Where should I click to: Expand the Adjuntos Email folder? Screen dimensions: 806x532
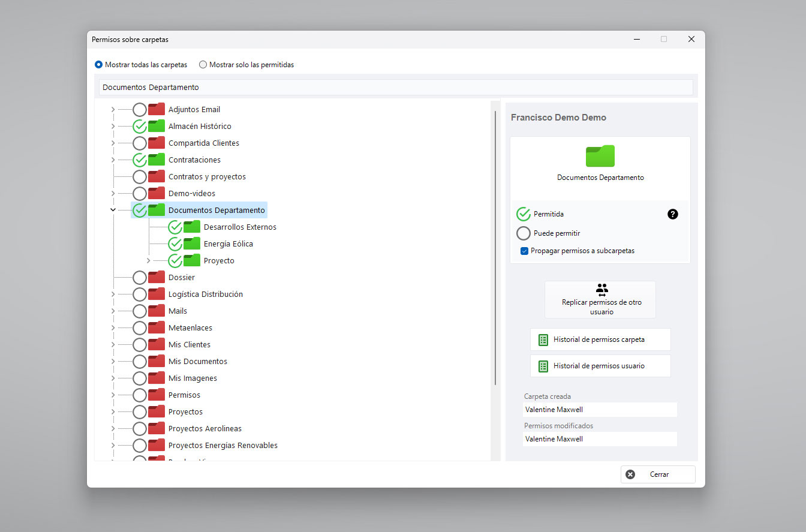point(113,109)
